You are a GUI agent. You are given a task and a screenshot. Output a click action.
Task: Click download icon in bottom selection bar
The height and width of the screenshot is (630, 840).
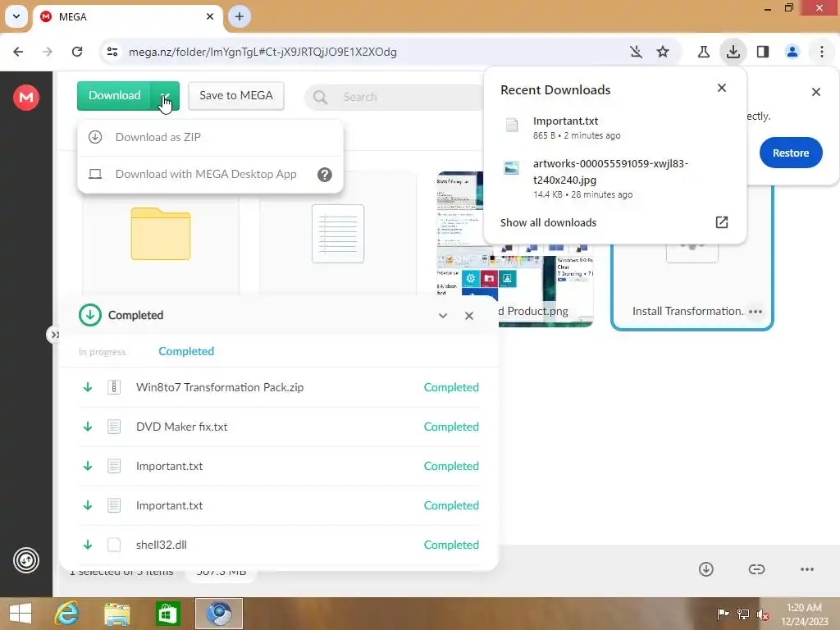click(x=706, y=569)
